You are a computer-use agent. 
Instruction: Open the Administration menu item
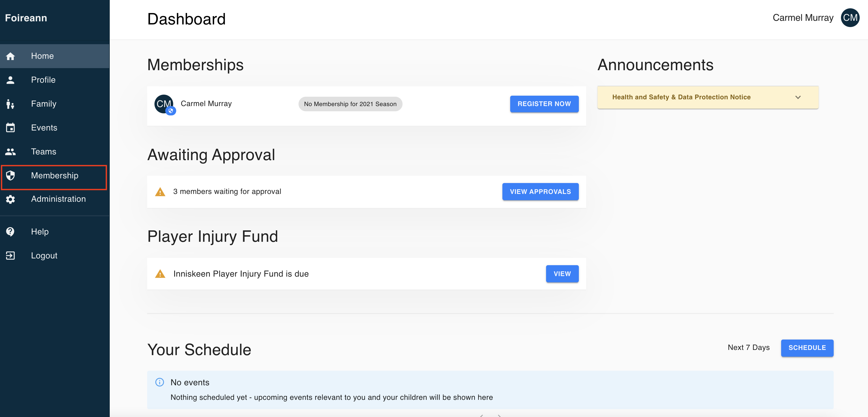55,199
